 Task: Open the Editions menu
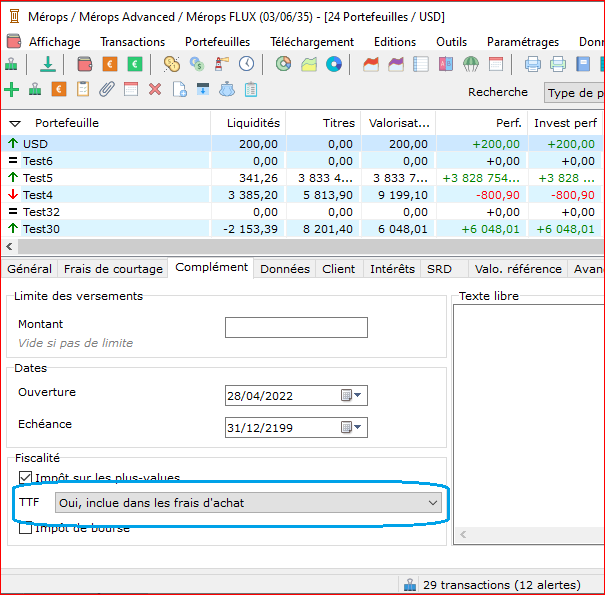[x=395, y=42]
